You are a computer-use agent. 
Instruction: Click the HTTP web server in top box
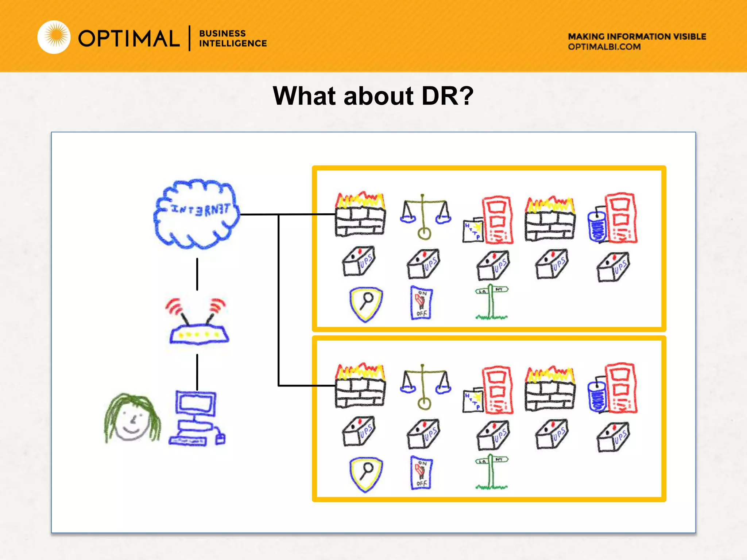[489, 221]
